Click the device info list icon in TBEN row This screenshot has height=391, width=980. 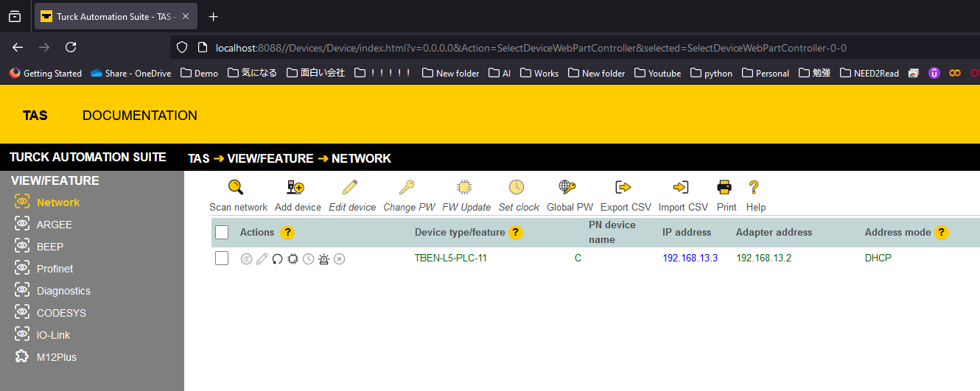coord(246,258)
